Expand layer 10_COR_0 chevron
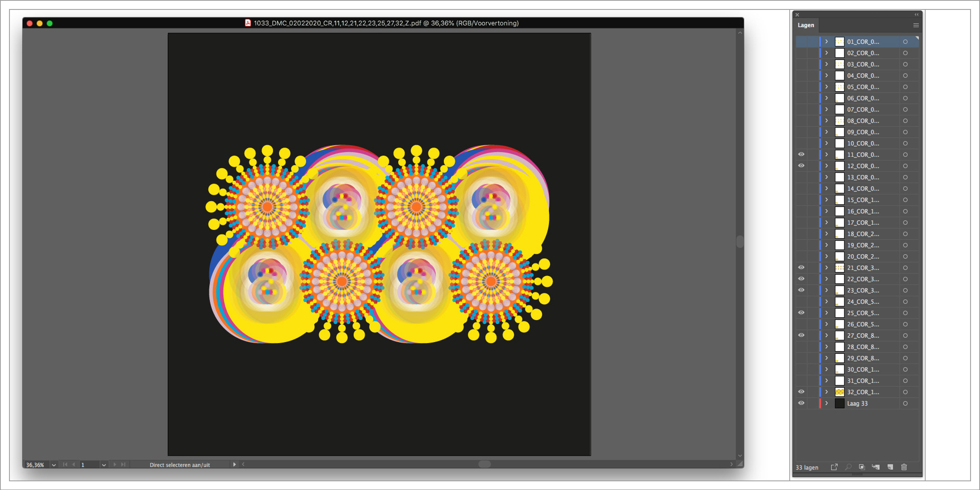The width and height of the screenshot is (980, 490). (x=826, y=143)
